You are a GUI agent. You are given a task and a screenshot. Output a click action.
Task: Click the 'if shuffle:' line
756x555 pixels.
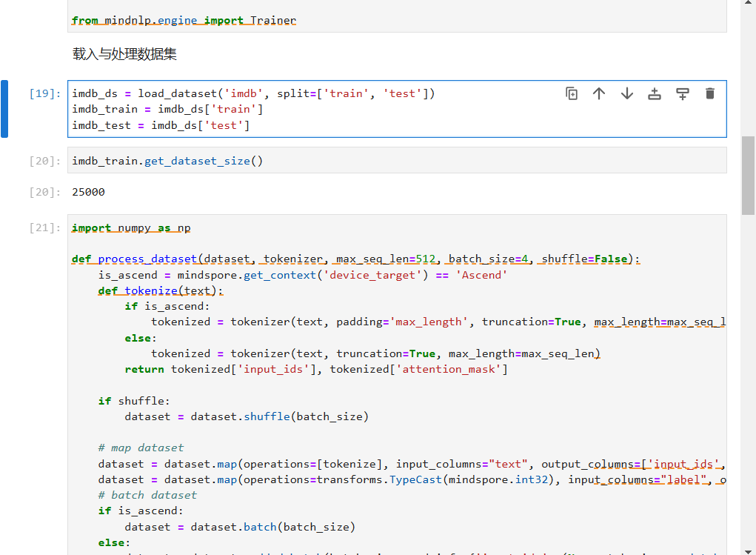tap(134, 401)
